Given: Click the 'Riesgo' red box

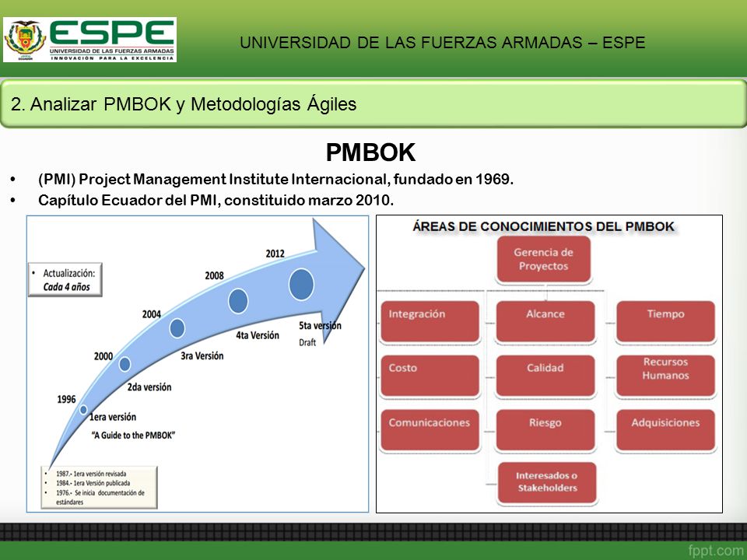Looking at the screenshot, I should (x=545, y=430).
